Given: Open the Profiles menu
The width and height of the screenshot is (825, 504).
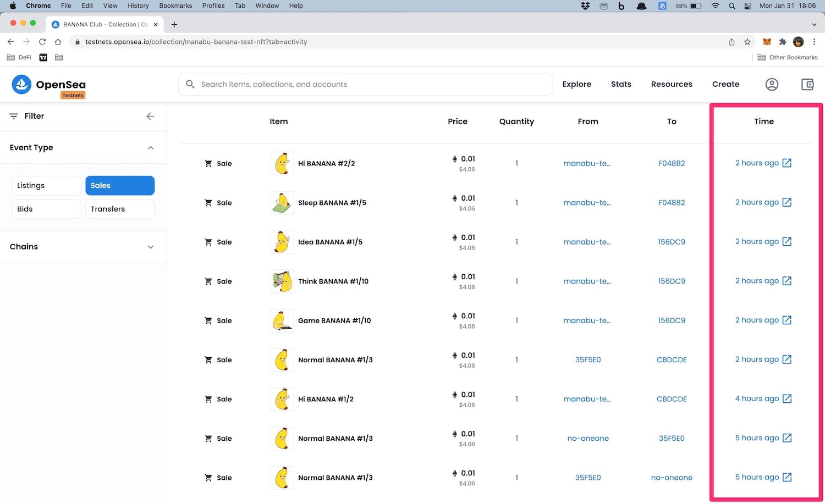Looking at the screenshot, I should click(213, 5).
